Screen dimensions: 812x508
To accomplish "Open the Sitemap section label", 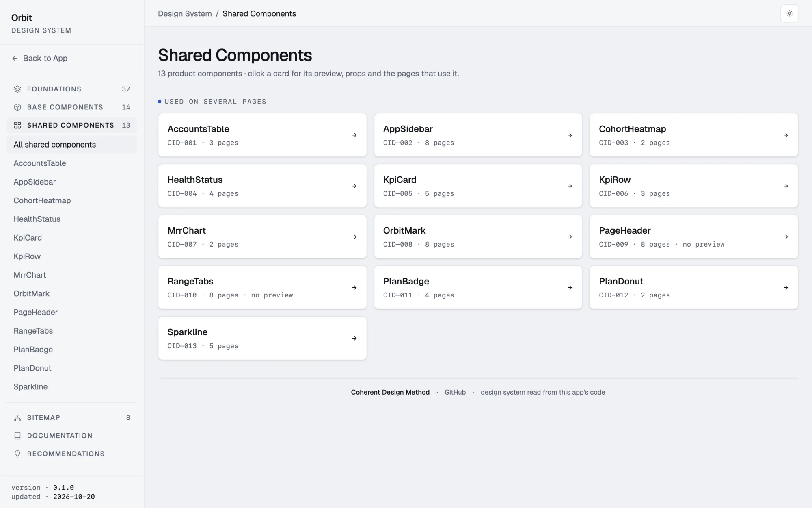I will click(43, 418).
